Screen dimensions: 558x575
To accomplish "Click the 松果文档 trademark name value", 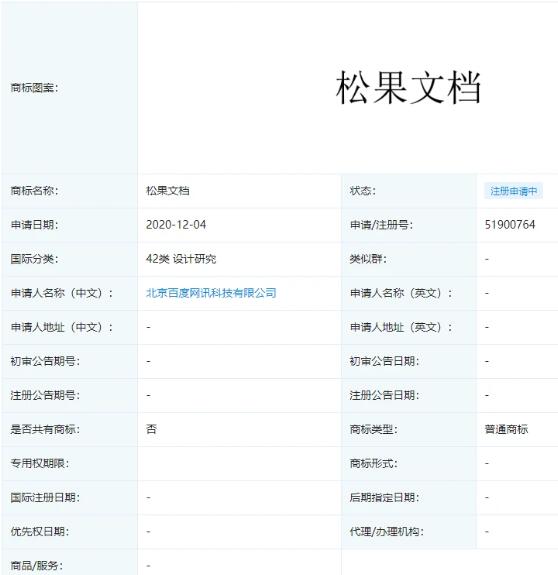I will tap(168, 191).
